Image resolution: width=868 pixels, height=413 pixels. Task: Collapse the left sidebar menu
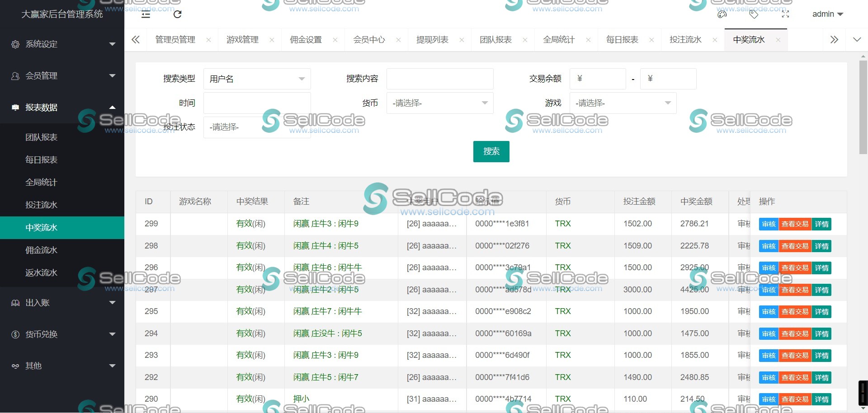point(145,14)
